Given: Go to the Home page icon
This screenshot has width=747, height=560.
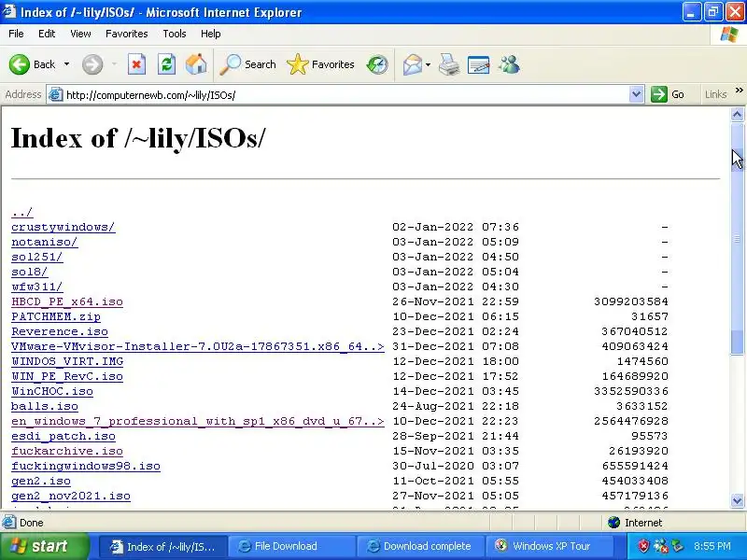Looking at the screenshot, I should coord(196,64).
